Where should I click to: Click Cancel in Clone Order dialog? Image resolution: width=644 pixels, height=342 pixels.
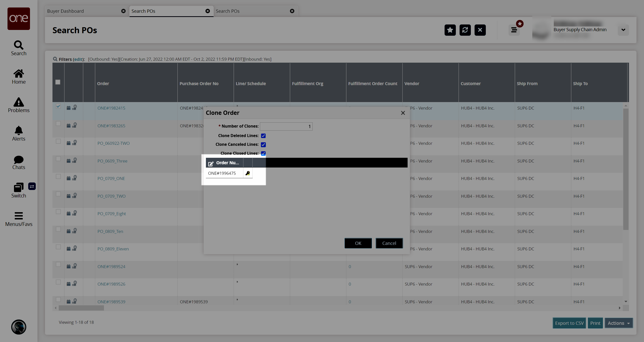[389, 243]
